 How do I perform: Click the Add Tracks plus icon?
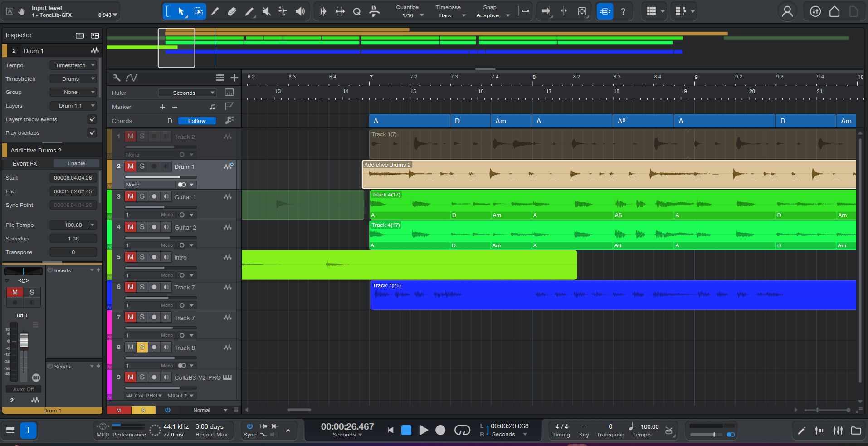[x=234, y=78]
